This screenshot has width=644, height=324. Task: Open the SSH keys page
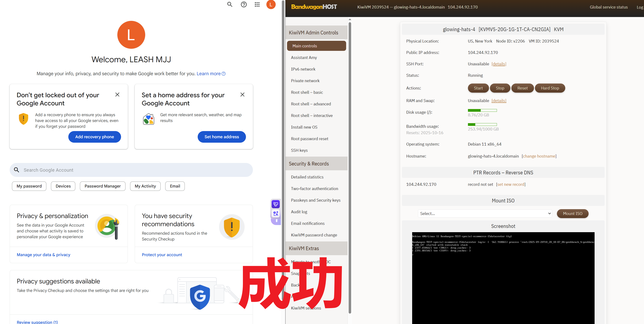pos(299,150)
